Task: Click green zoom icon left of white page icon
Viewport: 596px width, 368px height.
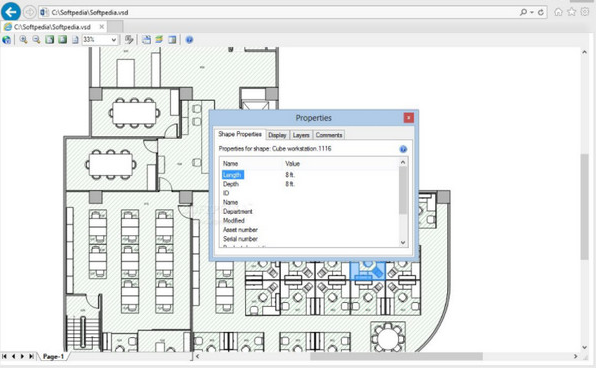Action: (x=62, y=40)
